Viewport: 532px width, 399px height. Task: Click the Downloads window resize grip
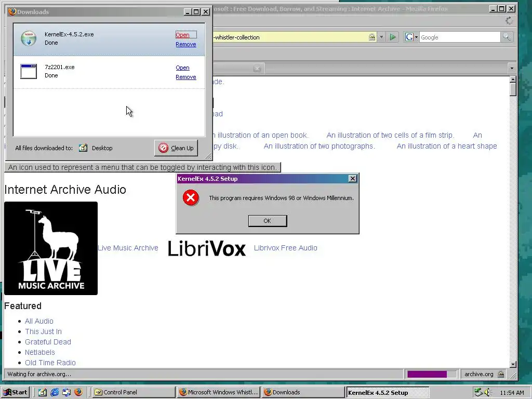[208, 156]
